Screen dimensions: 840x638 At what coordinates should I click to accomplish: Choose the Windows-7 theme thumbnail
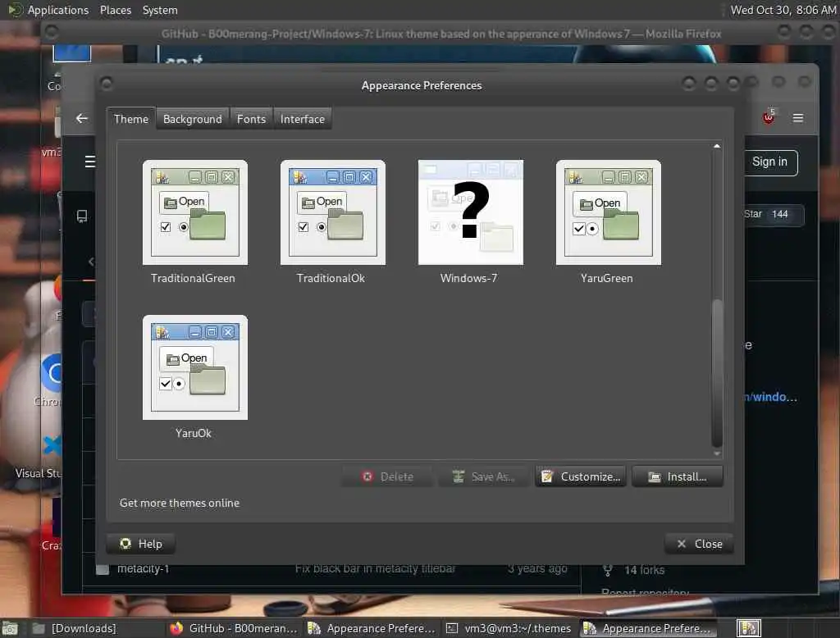click(x=470, y=212)
